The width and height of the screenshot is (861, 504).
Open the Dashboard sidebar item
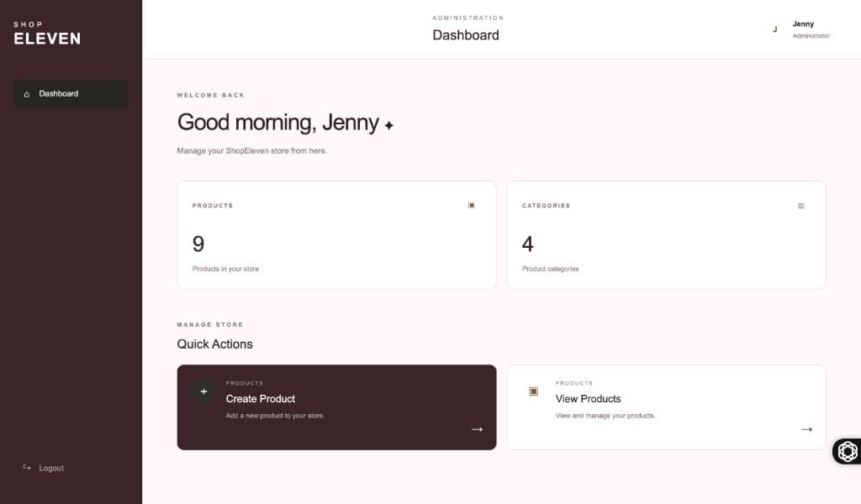pos(71,94)
